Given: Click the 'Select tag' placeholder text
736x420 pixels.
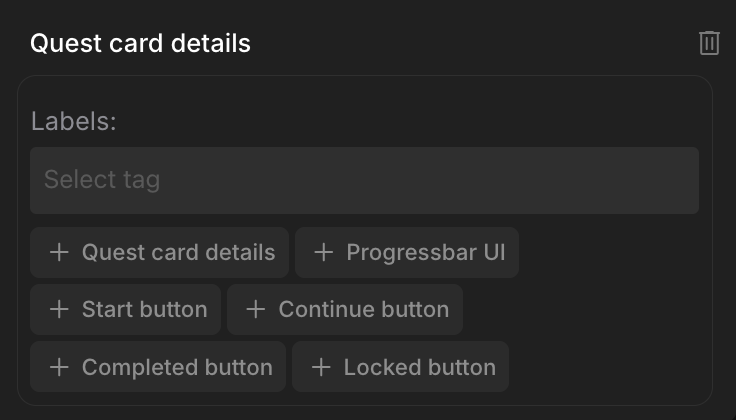Looking at the screenshot, I should (x=102, y=180).
